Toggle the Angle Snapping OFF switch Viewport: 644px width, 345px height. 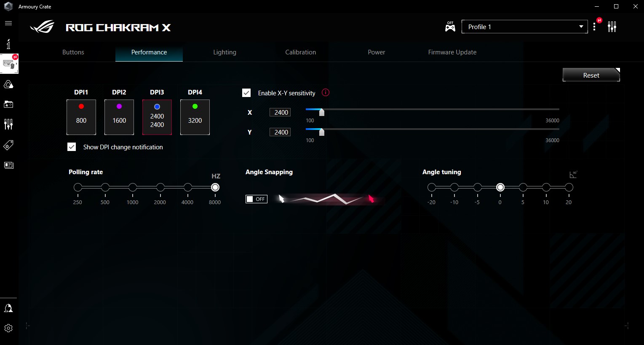coord(257,199)
